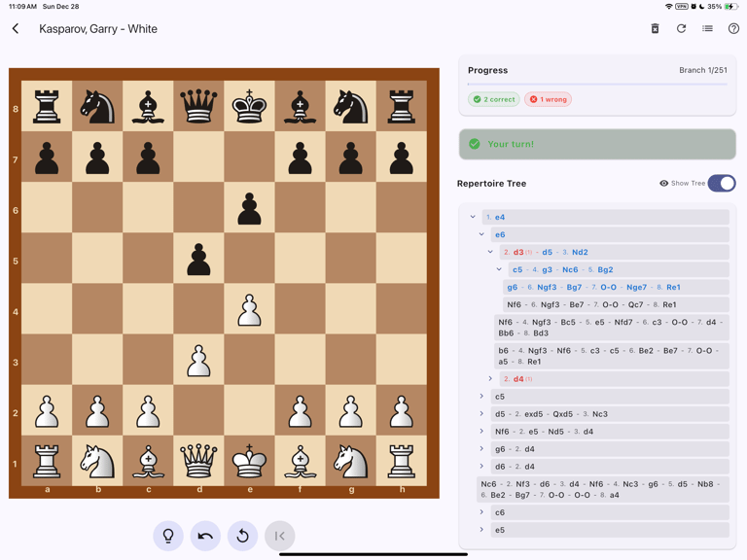Click the Repertoire Tree heading
The width and height of the screenshot is (747, 560).
click(x=491, y=184)
